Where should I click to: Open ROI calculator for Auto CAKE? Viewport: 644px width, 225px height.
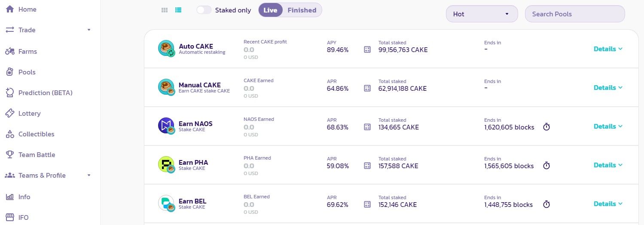tap(367, 49)
